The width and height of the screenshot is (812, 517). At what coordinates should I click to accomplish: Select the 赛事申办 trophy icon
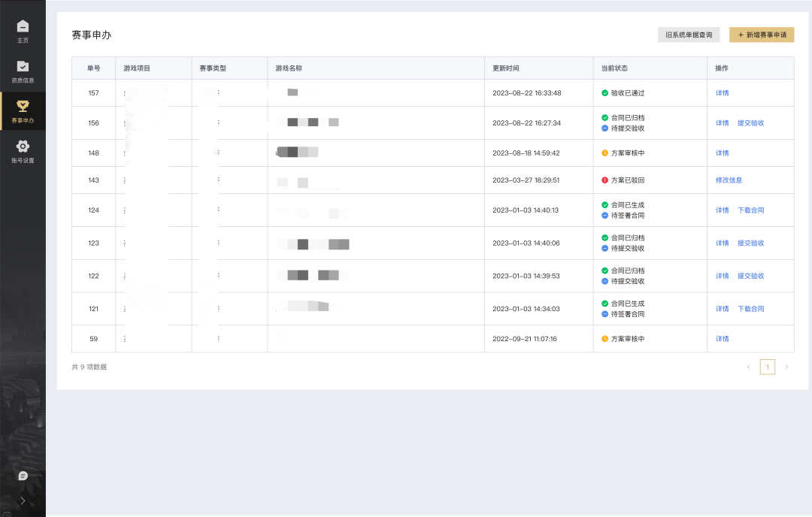tap(23, 106)
